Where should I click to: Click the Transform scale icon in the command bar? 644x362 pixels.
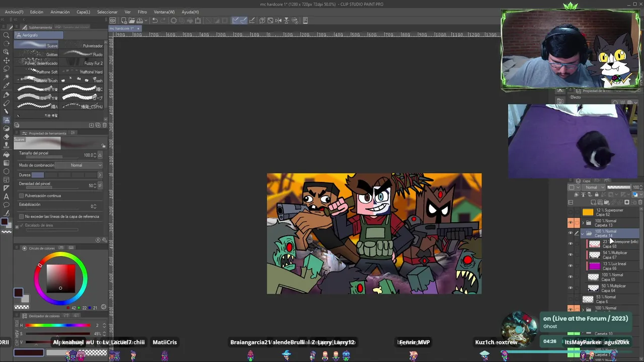click(198, 21)
